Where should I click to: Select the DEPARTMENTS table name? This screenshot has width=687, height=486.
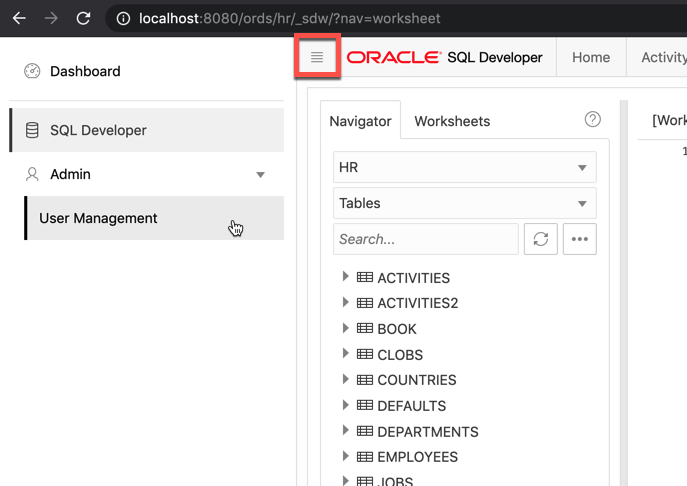(428, 432)
